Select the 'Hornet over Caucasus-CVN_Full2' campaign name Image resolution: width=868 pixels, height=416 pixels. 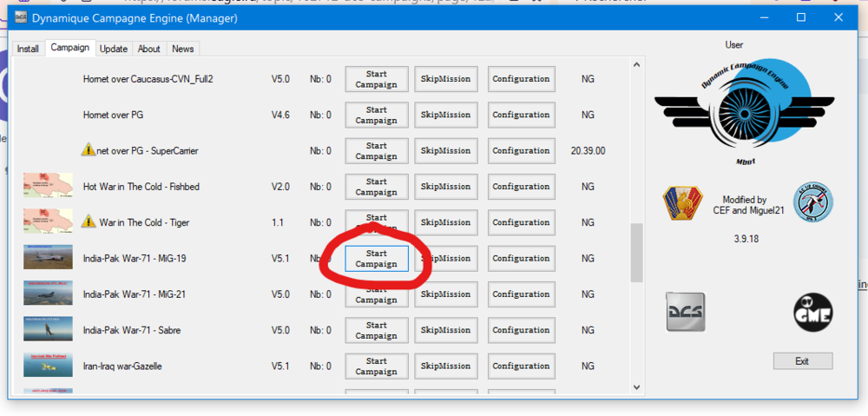pos(148,79)
